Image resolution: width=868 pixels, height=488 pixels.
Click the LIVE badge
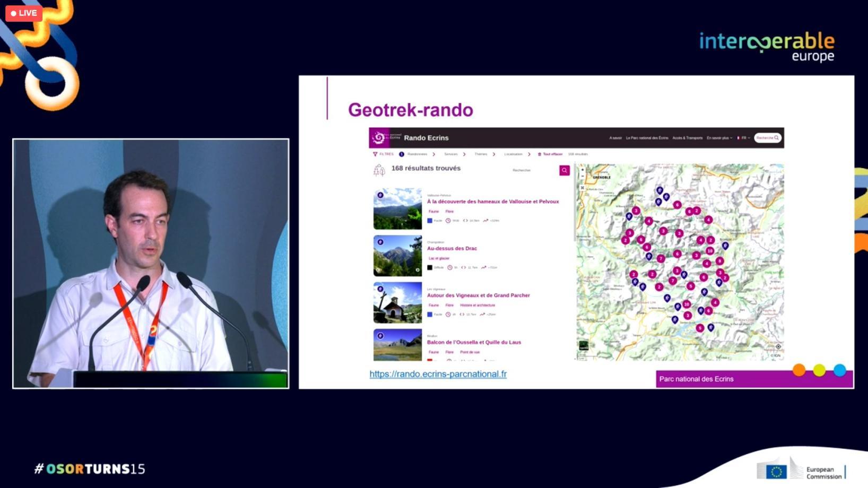coord(24,13)
